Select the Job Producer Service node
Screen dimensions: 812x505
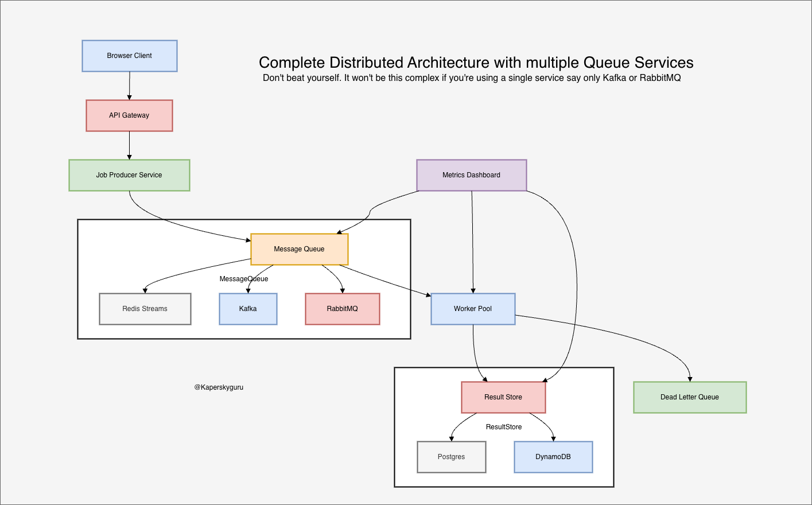(x=129, y=175)
